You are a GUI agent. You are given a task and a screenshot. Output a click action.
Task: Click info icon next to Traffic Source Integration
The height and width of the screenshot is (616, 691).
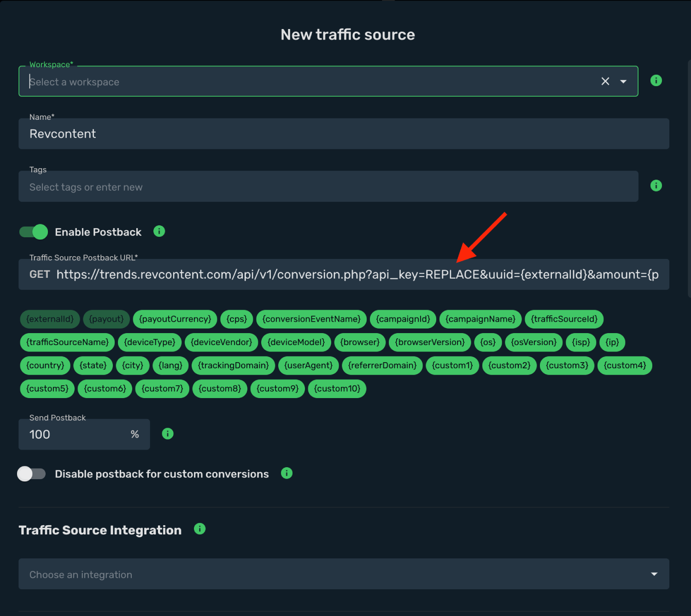point(199,529)
